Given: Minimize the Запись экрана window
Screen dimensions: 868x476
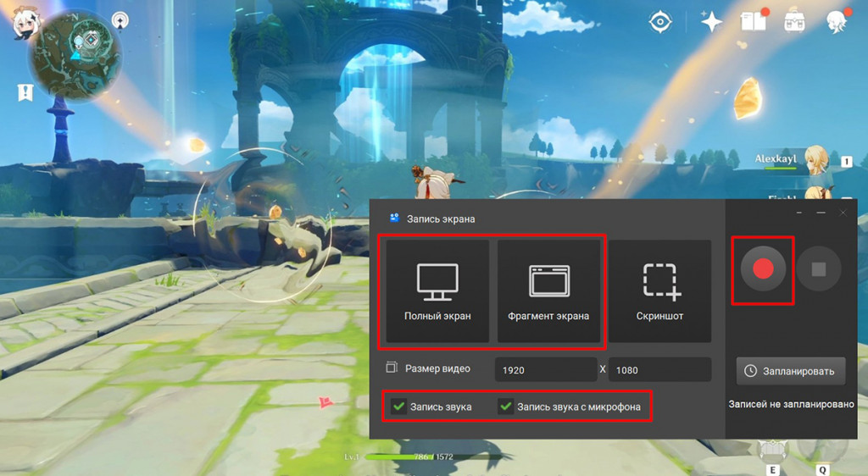Looking at the screenshot, I should click(821, 213).
